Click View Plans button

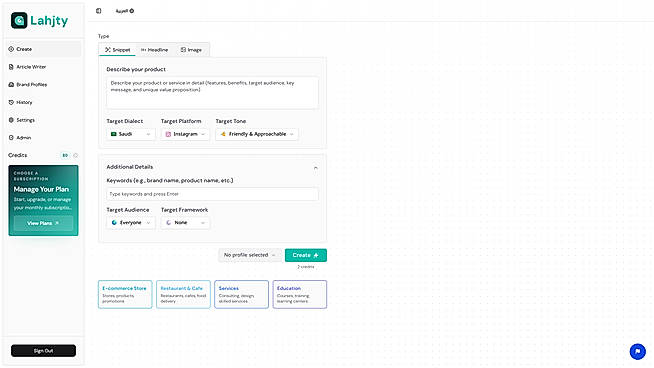pyautogui.click(x=43, y=223)
